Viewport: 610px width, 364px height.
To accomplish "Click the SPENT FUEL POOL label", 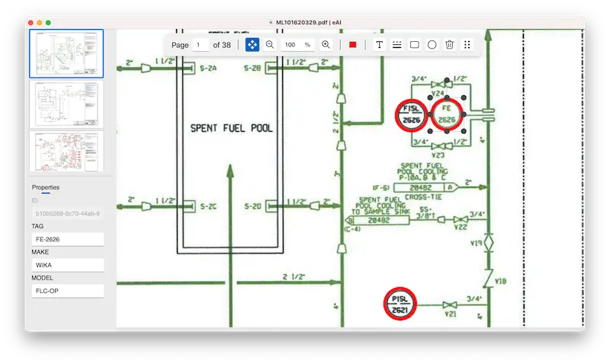I will (x=231, y=128).
